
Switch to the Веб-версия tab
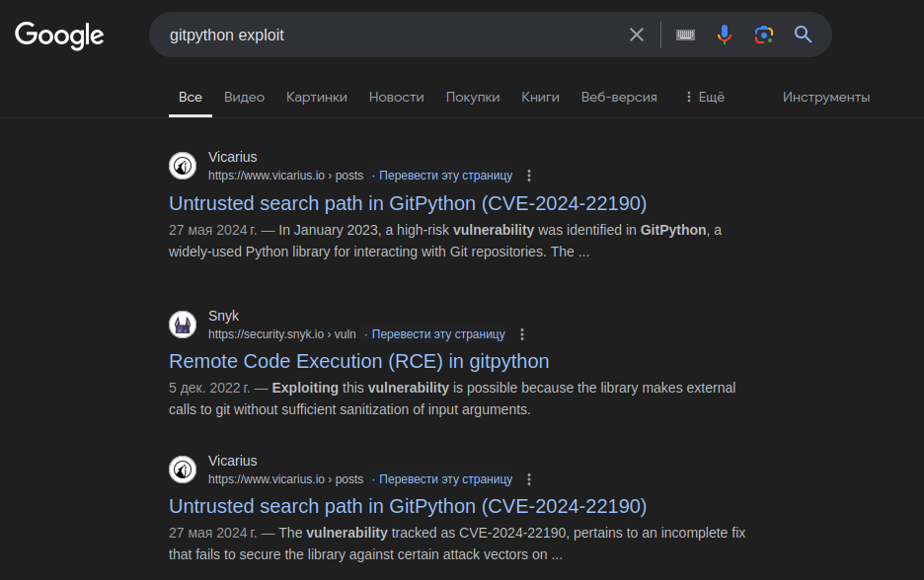point(619,97)
